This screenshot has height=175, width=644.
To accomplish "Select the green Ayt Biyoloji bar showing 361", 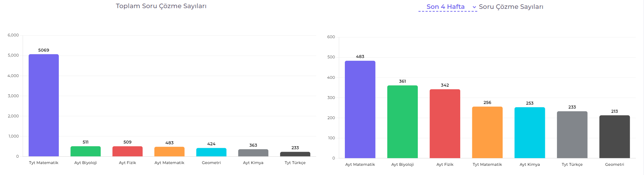I will 403,122.
